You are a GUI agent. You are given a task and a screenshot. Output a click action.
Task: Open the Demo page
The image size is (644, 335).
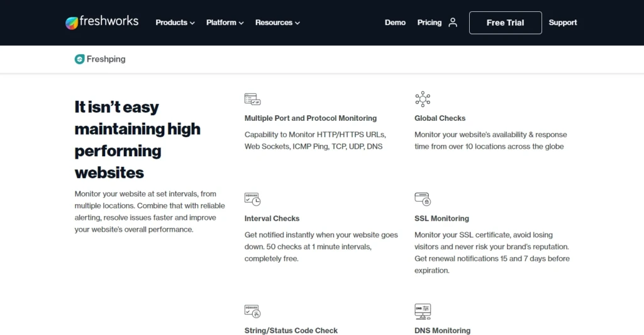pos(395,23)
